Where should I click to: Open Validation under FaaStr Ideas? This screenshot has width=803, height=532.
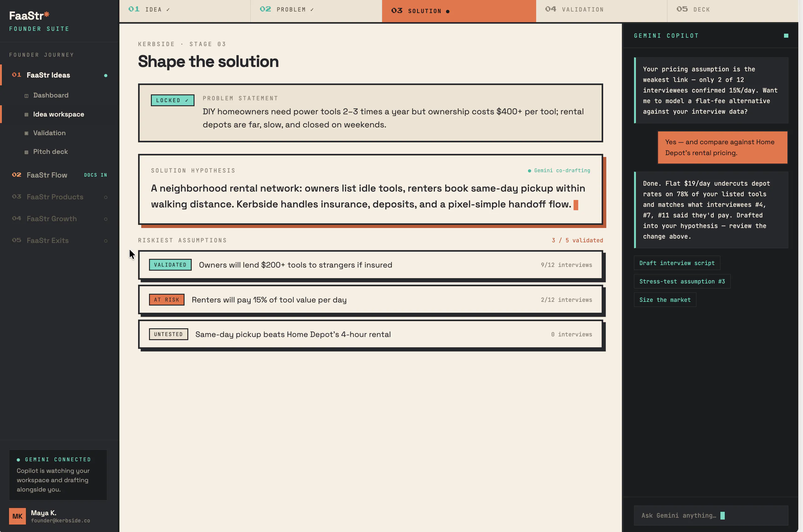(49, 133)
